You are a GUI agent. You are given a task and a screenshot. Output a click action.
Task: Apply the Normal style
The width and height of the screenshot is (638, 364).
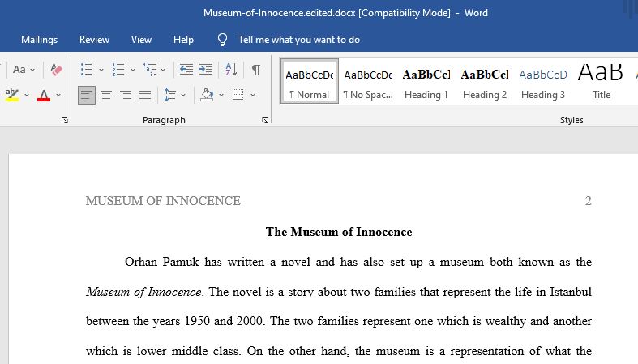(309, 81)
